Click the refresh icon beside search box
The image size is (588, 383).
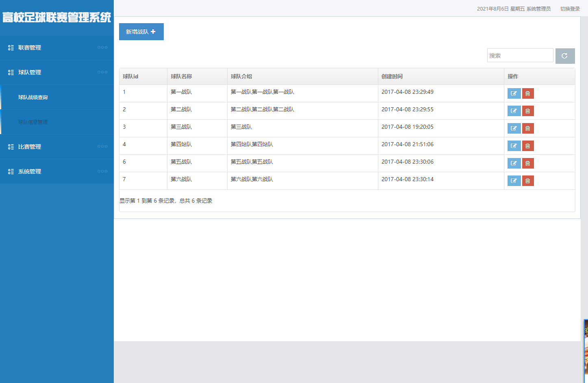(565, 56)
